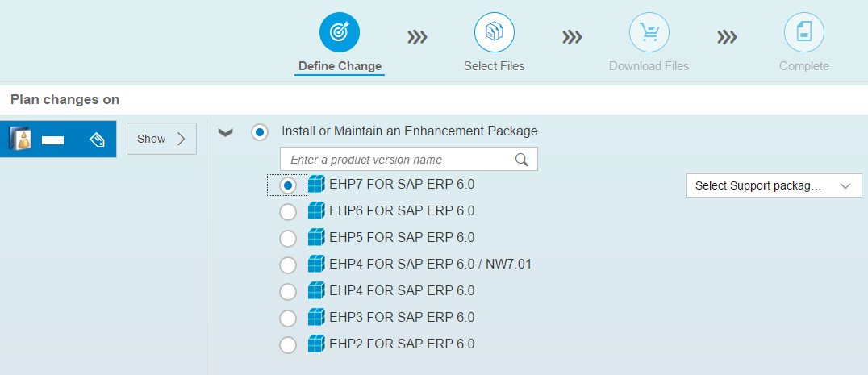Image resolution: width=868 pixels, height=375 pixels.
Task: Click the Complete document step icon
Action: (804, 32)
